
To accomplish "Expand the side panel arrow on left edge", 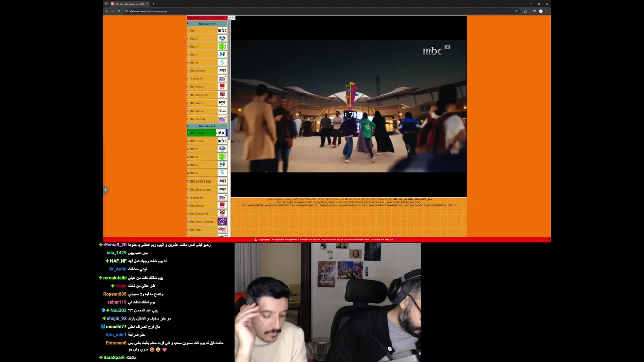I will coord(105,190).
